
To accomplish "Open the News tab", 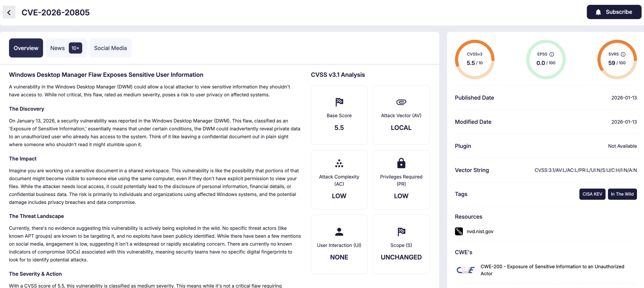I will point(66,48).
